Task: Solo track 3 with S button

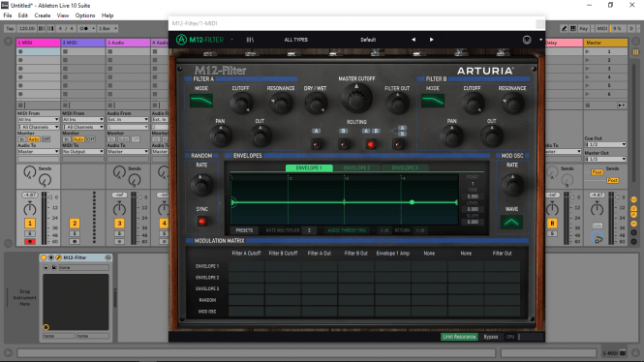Action: pyautogui.click(x=119, y=233)
